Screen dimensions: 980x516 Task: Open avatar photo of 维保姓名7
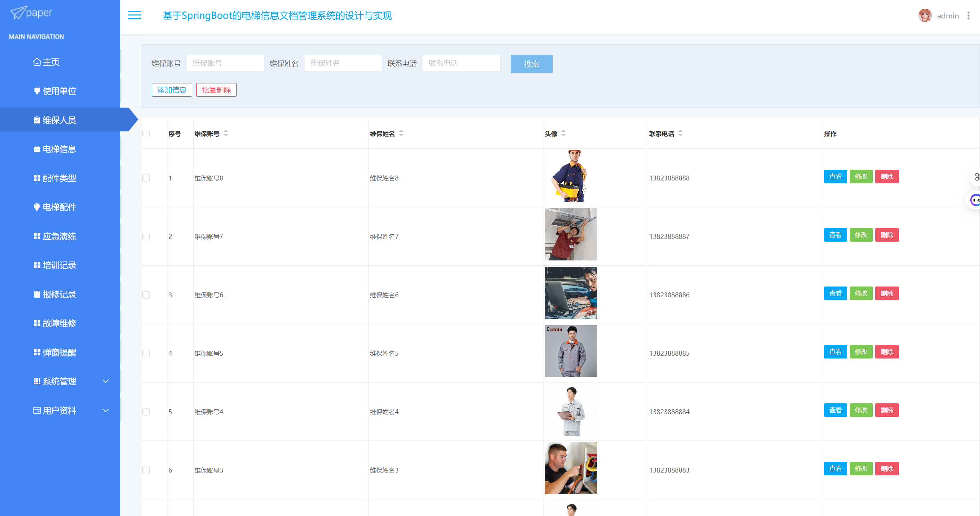point(571,234)
